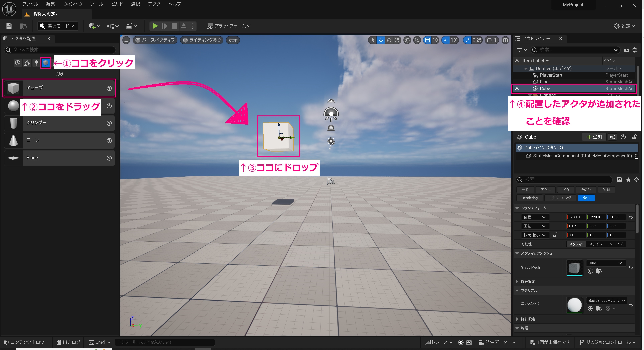Select the rotate tool in the viewport
644x350 pixels.
coord(389,40)
